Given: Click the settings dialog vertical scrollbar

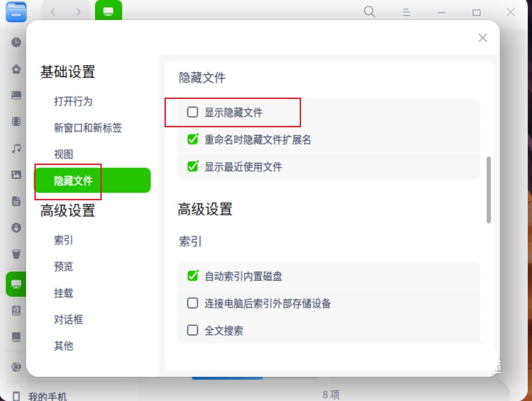Looking at the screenshot, I should 489,190.
